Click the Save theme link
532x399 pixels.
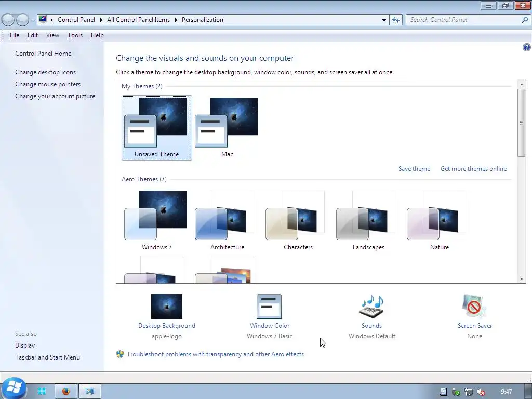pos(414,169)
